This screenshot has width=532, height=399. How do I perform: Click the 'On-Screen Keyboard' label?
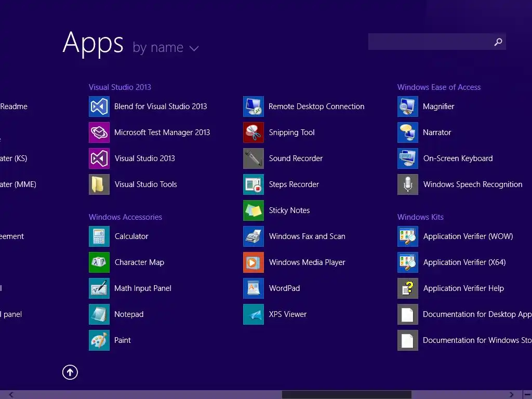[458, 158]
